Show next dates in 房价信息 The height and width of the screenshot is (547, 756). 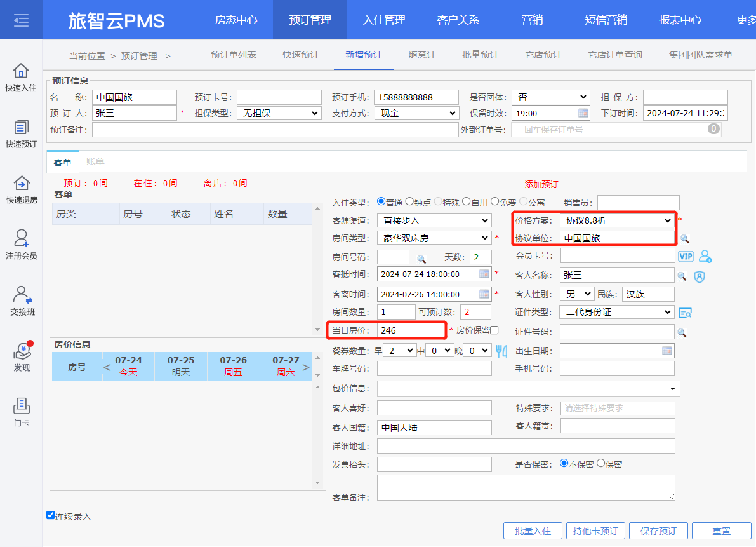pyautogui.click(x=306, y=367)
